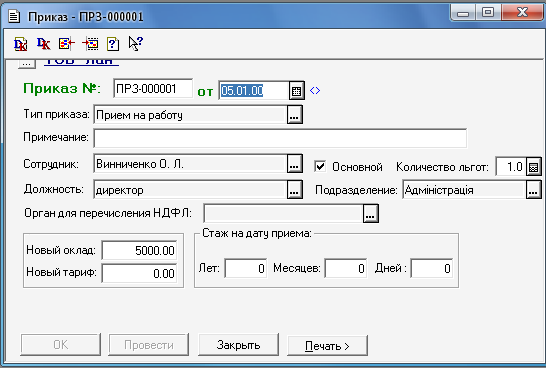This screenshot has height=368, width=546.
Task: Click the Подразделение field Адміністрація
Action: pos(464,190)
